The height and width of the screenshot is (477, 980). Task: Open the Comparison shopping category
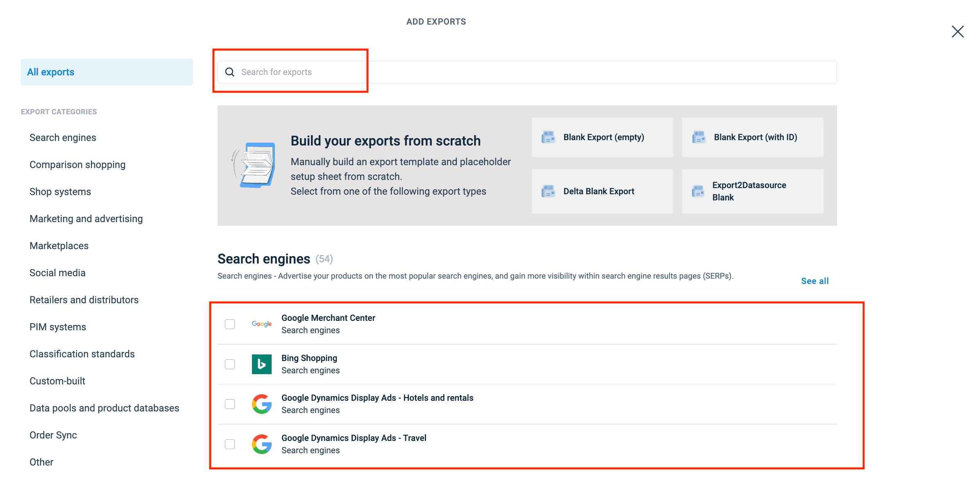[77, 165]
